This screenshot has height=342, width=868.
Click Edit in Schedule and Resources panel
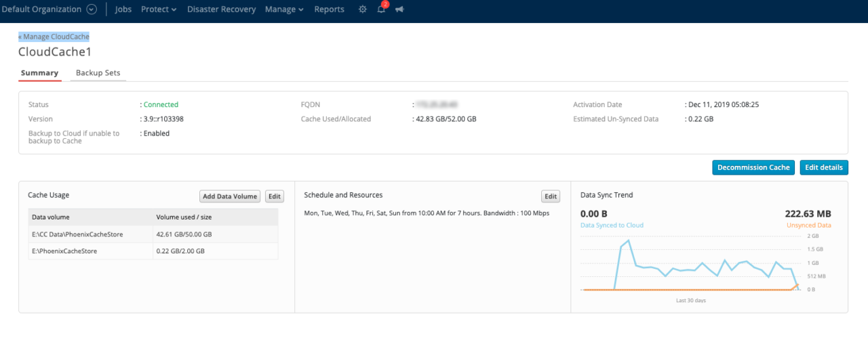click(x=551, y=196)
